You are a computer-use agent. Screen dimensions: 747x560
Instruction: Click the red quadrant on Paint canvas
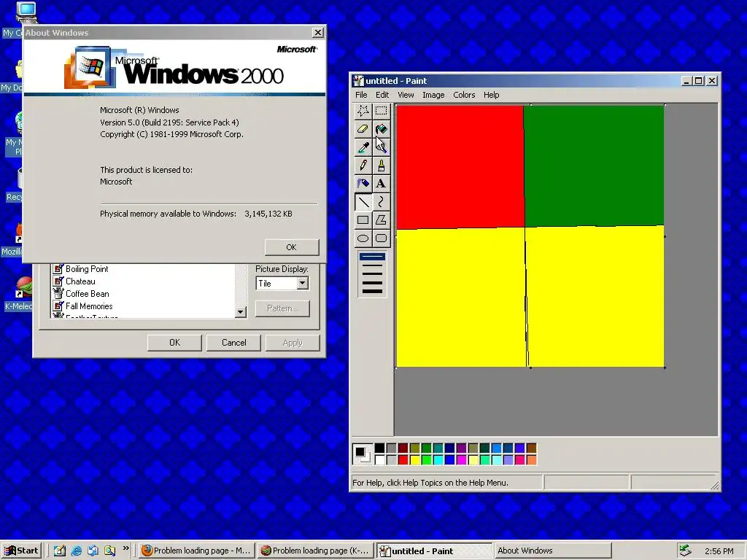click(x=460, y=167)
